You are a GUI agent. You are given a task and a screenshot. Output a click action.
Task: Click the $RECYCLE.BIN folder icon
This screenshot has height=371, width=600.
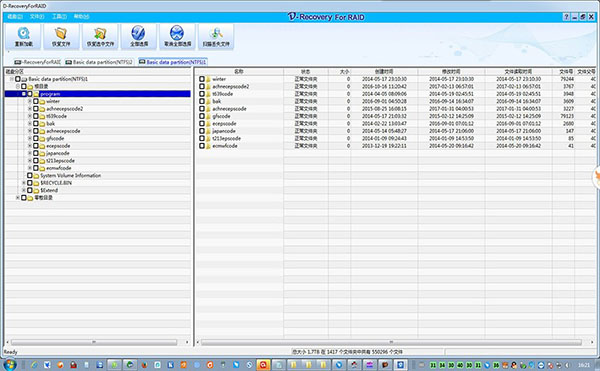coord(36,183)
